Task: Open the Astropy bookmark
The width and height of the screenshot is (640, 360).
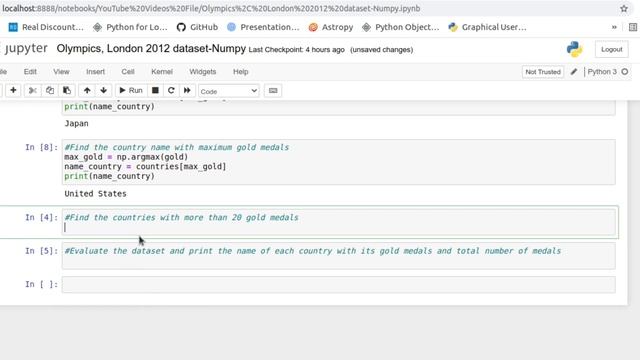Action: 331,27
